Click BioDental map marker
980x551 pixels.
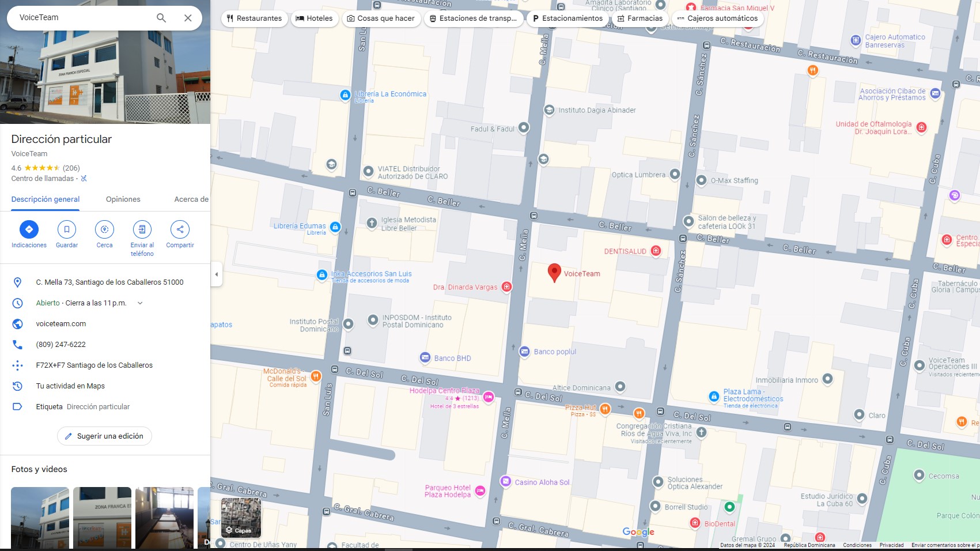coord(695,523)
